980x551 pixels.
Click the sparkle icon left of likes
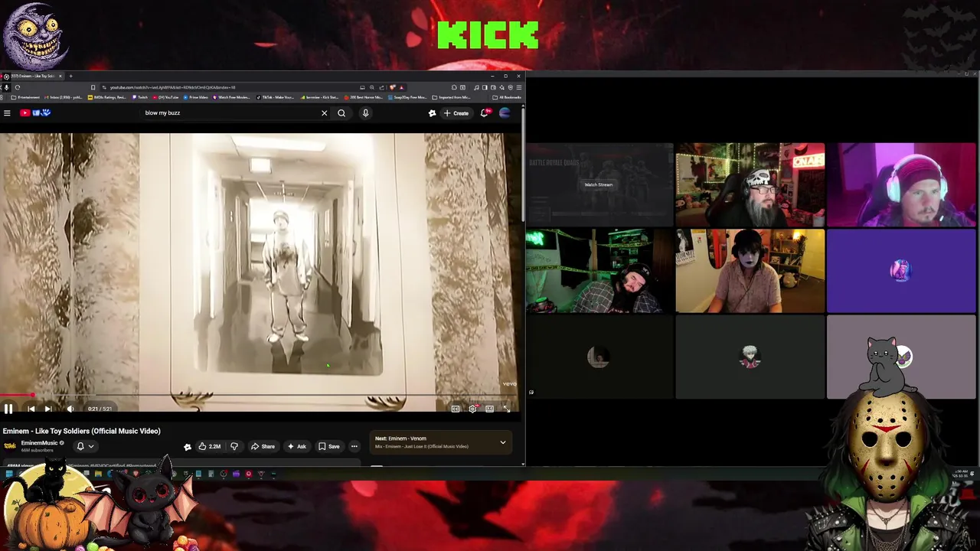[x=188, y=446]
